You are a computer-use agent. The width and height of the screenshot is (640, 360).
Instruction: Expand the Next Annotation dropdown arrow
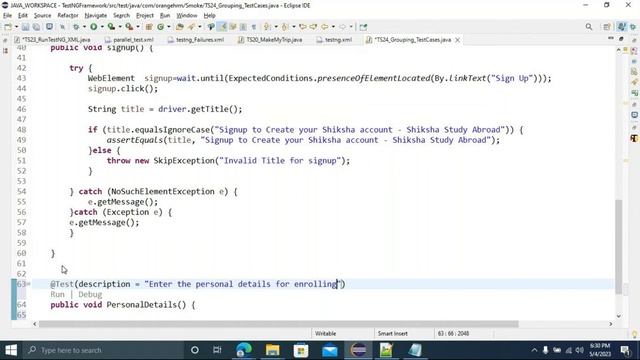[x=276, y=27]
